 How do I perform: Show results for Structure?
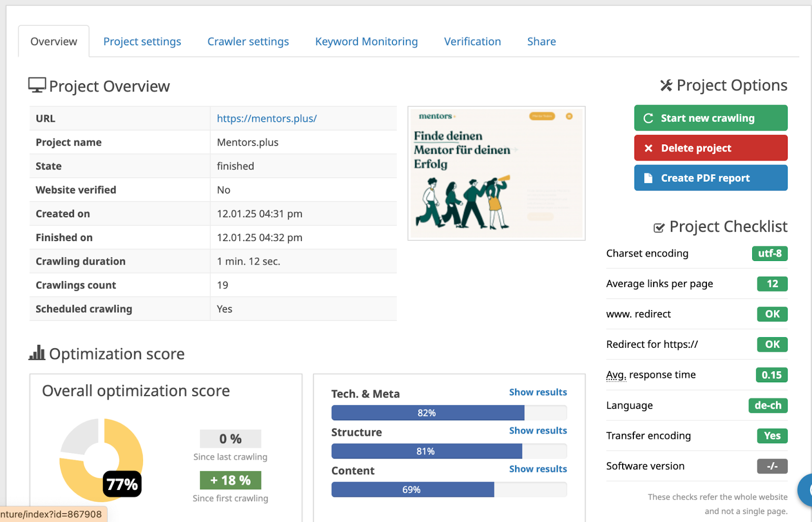coord(537,431)
